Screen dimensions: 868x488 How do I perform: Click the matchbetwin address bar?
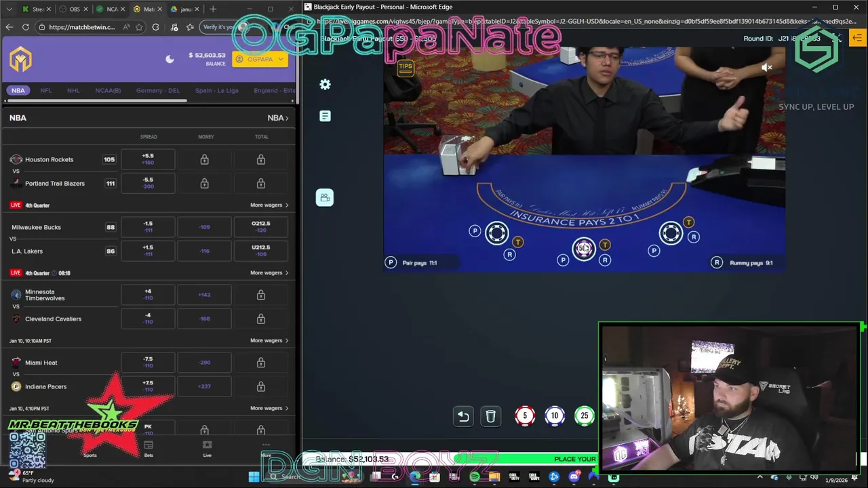point(81,27)
